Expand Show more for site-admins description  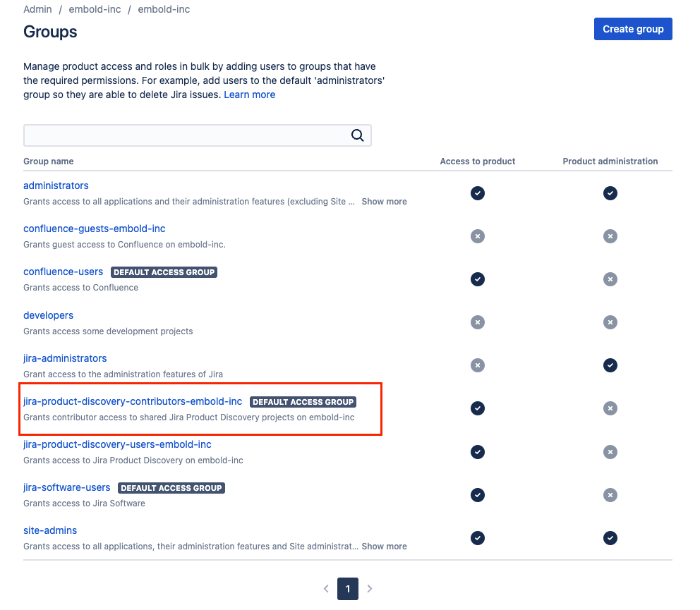pyautogui.click(x=384, y=547)
